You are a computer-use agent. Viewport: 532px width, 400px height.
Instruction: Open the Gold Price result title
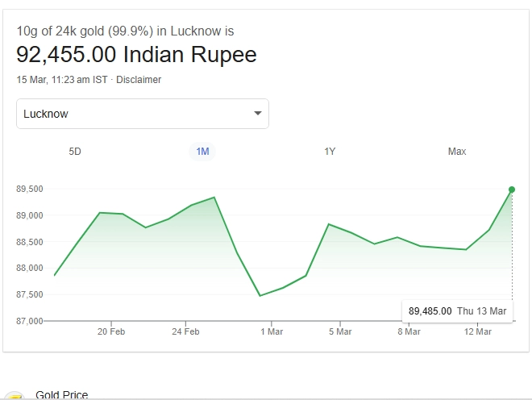(x=62, y=395)
